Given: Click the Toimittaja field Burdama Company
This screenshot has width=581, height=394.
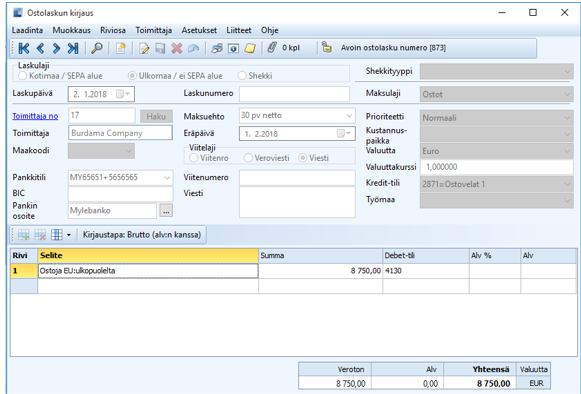Looking at the screenshot, I should (120, 133).
